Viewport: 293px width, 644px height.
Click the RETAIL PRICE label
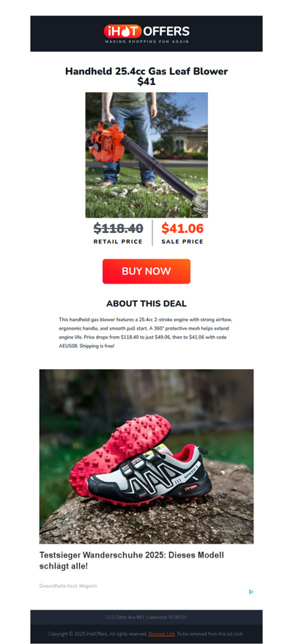[x=118, y=242]
